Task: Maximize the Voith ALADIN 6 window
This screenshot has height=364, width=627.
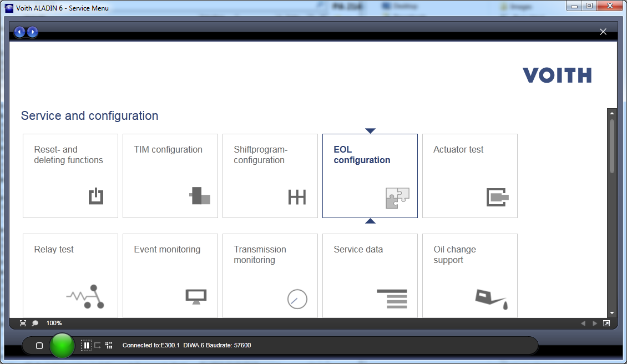Action: coord(589,6)
